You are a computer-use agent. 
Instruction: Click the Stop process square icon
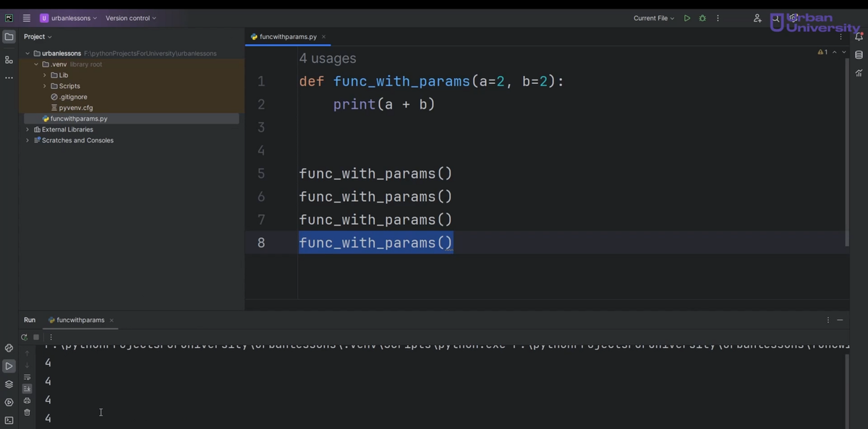(36, 337)
